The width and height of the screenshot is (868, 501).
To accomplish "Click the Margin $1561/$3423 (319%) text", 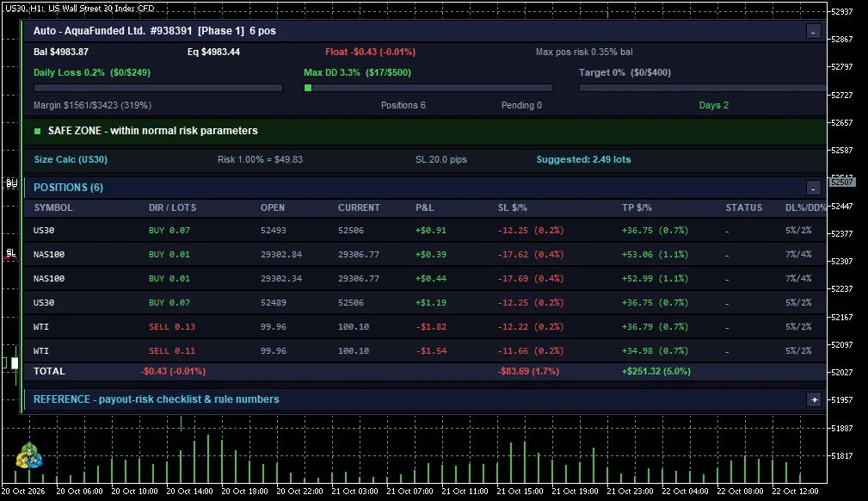I will 92,105.
